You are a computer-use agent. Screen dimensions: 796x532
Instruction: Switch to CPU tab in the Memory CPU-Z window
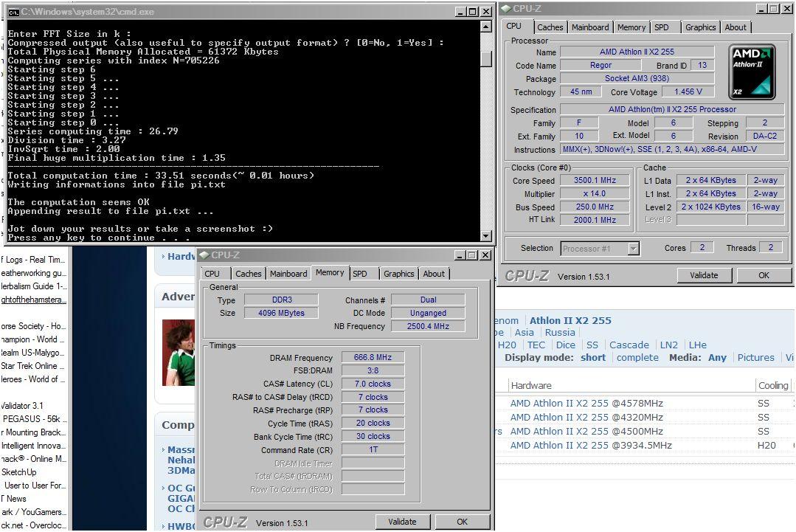pyautogui.click(x=212, y=274)
